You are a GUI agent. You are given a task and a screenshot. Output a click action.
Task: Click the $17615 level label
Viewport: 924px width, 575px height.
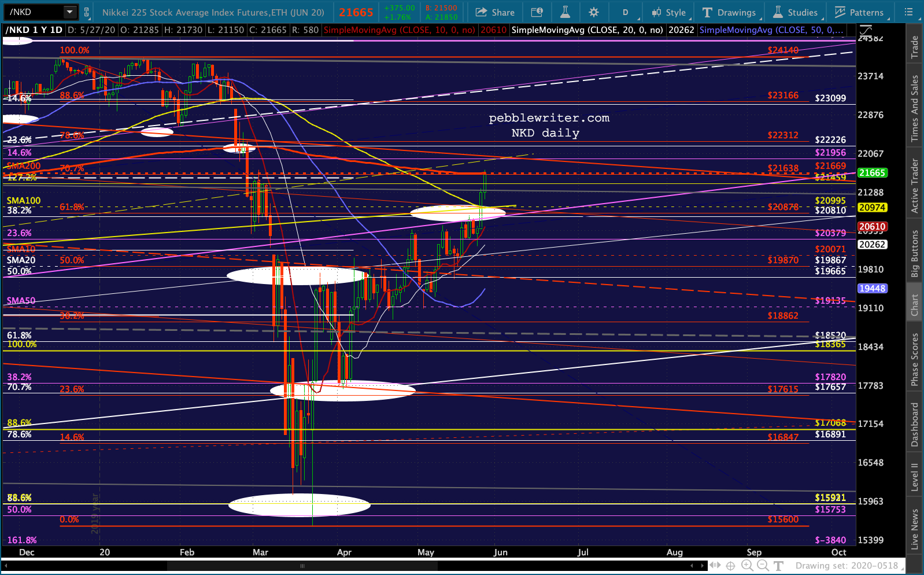pyautogui.click(x=783, y=389)
